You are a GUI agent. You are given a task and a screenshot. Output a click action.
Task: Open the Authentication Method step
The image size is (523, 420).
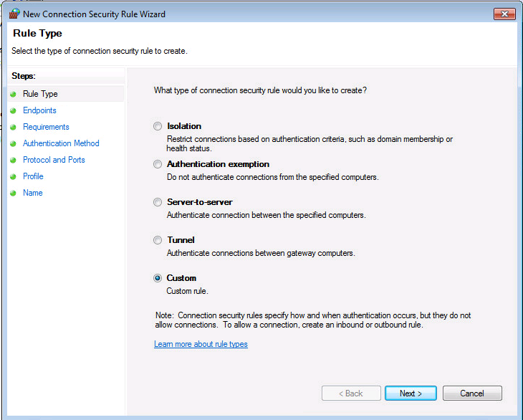tap(61, 143)
